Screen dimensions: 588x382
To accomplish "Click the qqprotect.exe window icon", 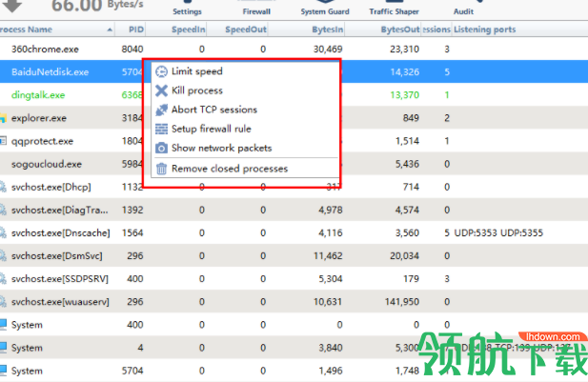I will tap(3, 141).
